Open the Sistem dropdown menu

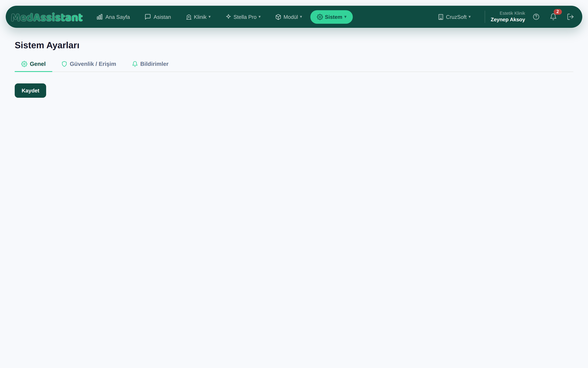click(331, 17)
